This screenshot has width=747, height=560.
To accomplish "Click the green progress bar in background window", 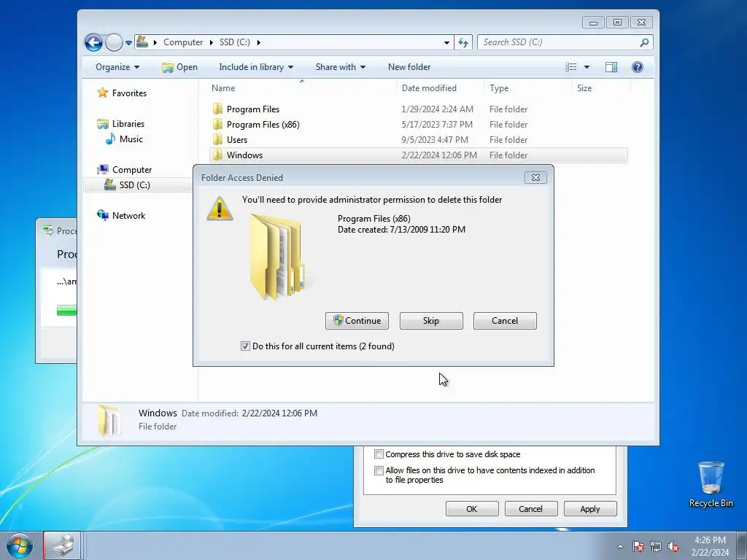I will click(66, 311).
